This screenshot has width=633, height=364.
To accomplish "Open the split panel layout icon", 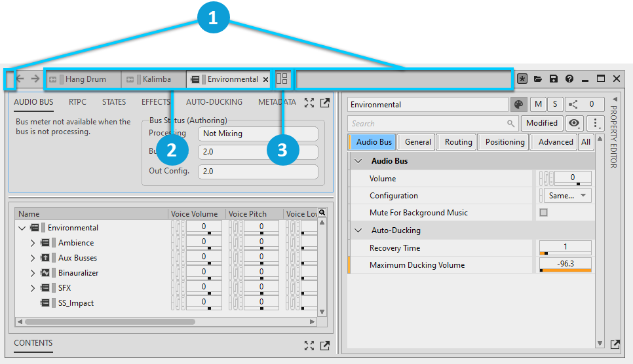I will [x=282, y=79].
